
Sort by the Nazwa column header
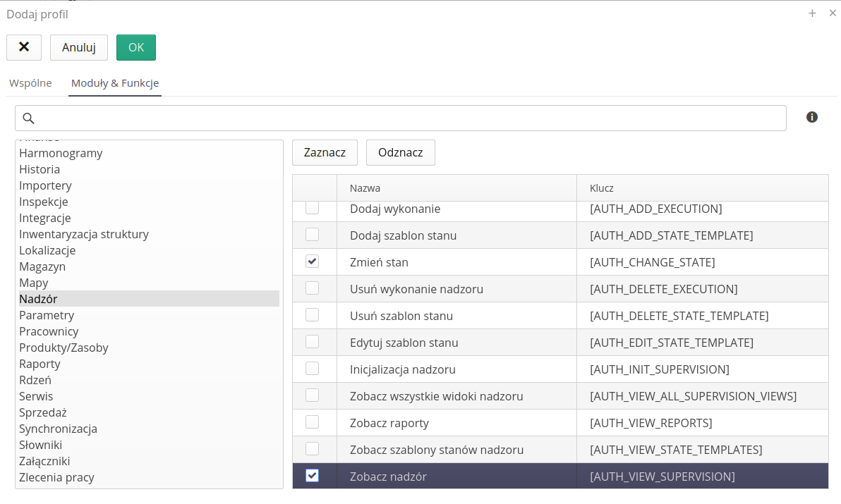tap(365, 188)
